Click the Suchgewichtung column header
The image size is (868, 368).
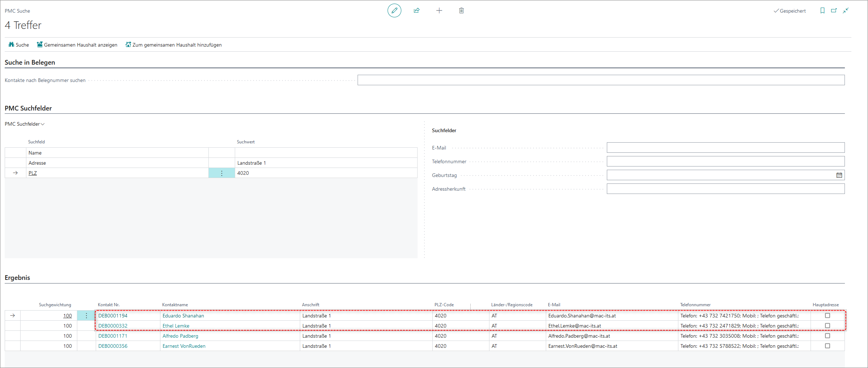coord(55,305)
